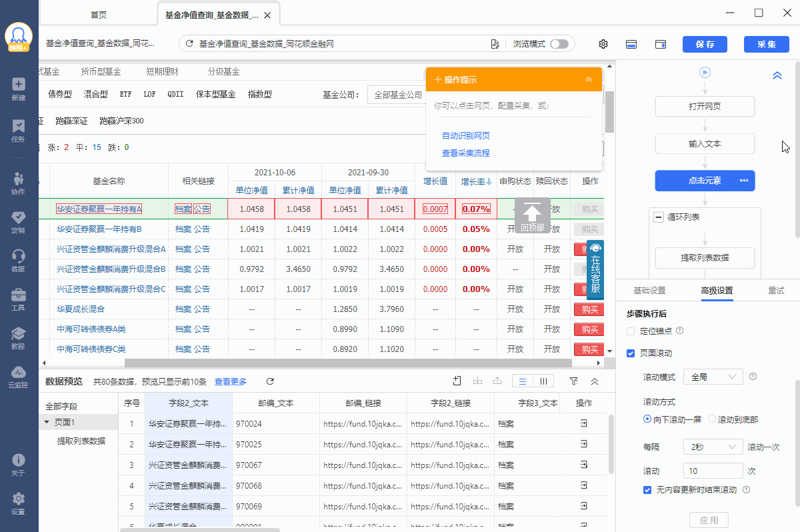This screenshot has width=800, height=532.
Task: Click the data preview vertical scrollbar
Action: click(x=611, y=443)
